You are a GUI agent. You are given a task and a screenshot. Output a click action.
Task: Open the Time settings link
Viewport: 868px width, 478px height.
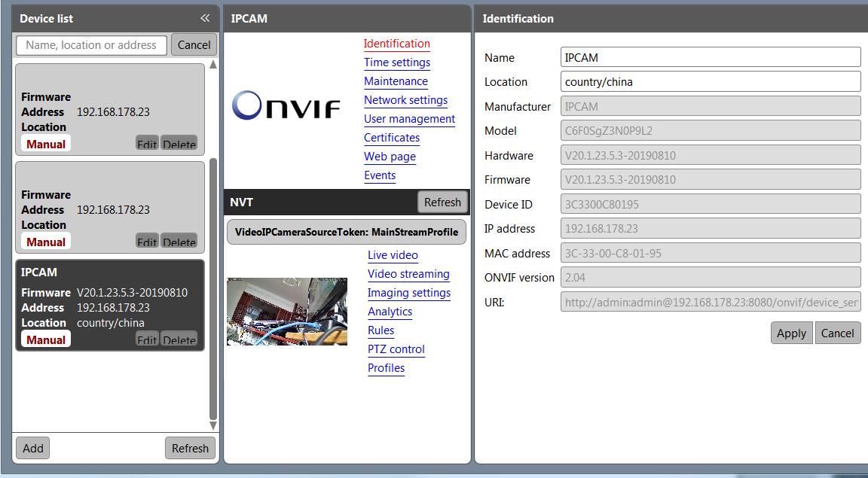pyautogui.click(x=397, y=62)
